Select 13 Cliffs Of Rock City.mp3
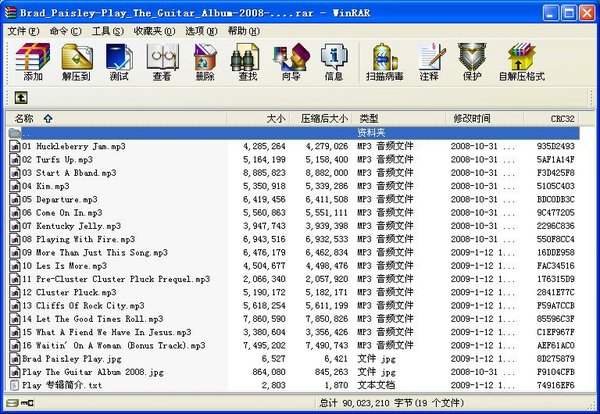 coord(83,306)
